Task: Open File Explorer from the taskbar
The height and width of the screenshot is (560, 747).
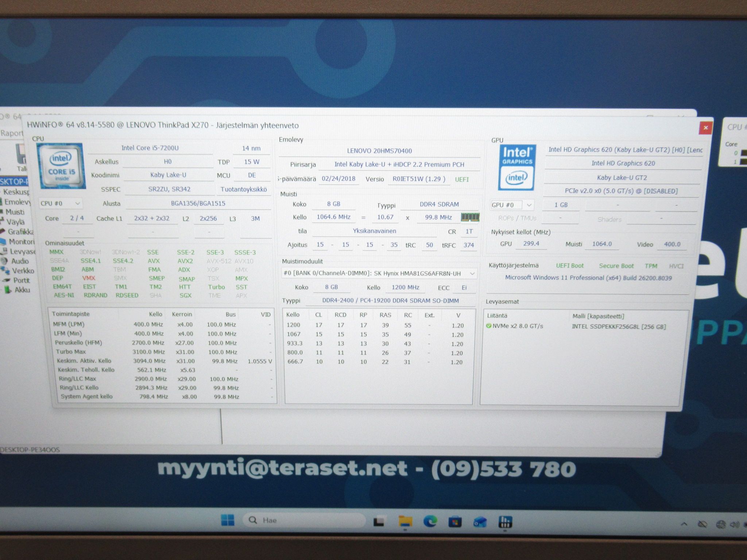Action: click(405, 521)
